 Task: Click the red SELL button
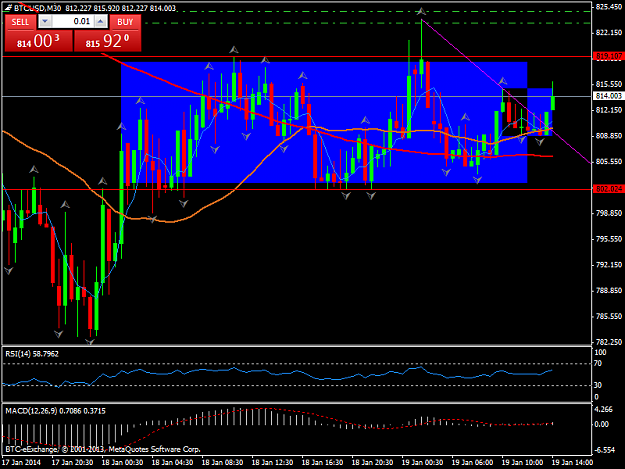[x=20, y=22]
